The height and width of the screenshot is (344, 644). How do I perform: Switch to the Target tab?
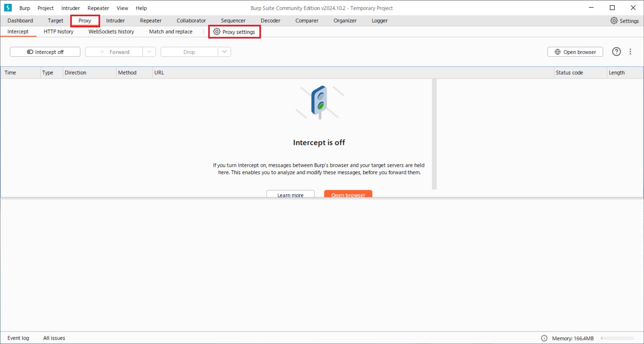tap(55, 20)
